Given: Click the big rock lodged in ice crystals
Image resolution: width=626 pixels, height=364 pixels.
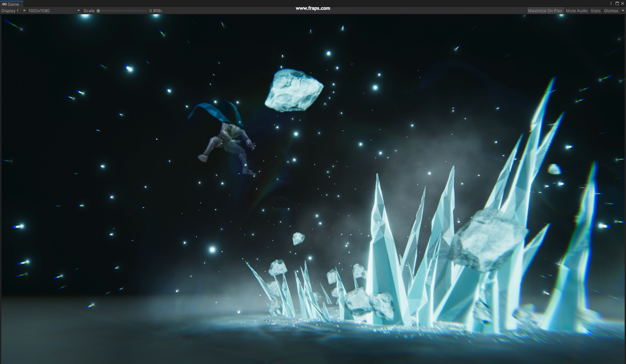Looking at the screenshot, I should 488,240.
